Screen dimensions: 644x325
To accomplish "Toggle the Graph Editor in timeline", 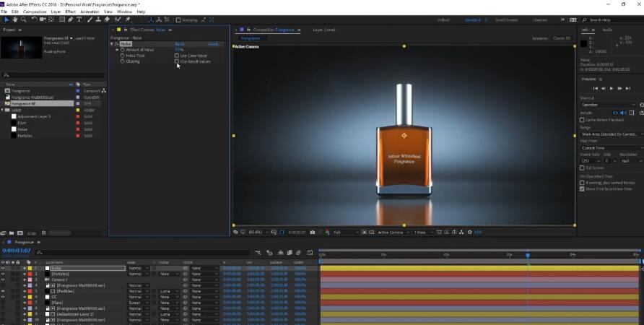I will [x=310, y=252].
